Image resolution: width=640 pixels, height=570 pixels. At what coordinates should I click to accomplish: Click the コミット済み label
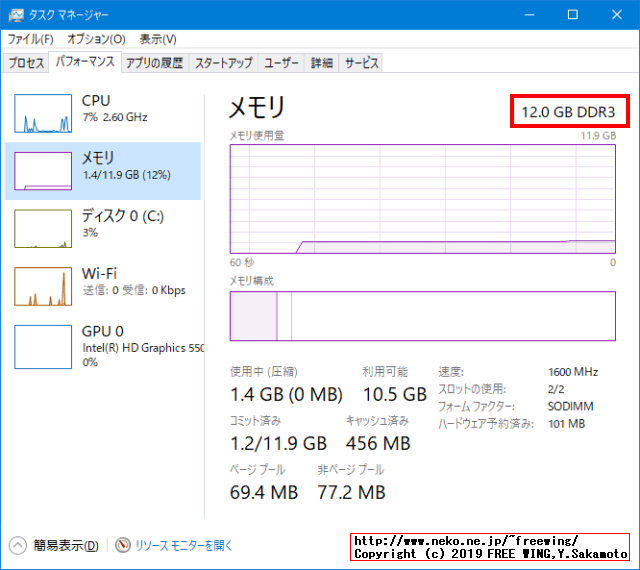point(256,421)
